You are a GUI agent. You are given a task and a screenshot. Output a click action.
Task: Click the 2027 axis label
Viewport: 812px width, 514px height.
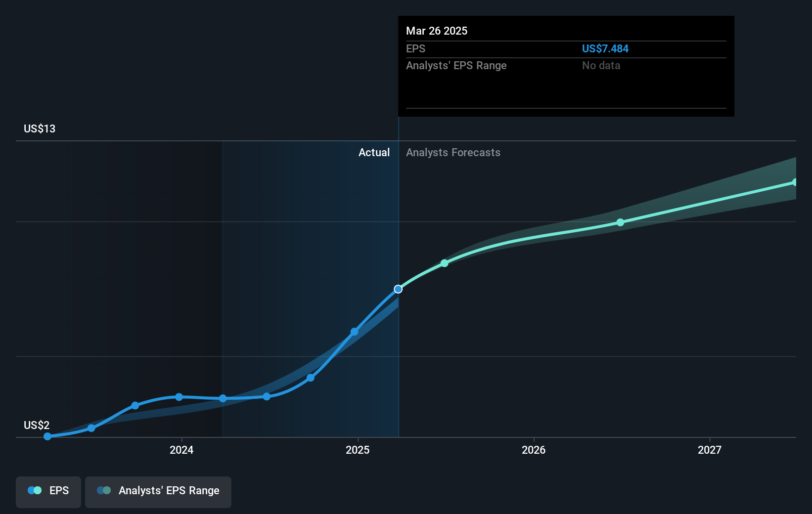(710, 450)
